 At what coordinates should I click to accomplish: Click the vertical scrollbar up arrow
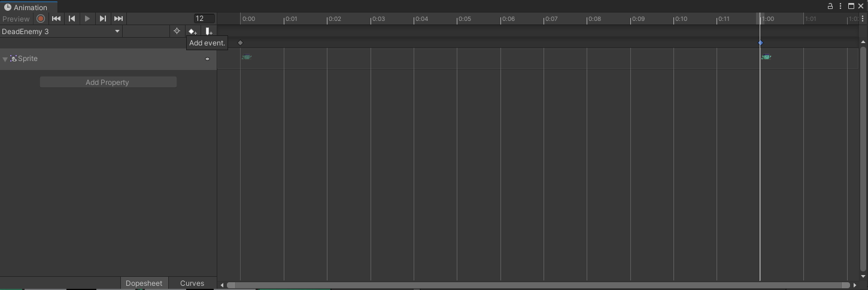(863, 42)
